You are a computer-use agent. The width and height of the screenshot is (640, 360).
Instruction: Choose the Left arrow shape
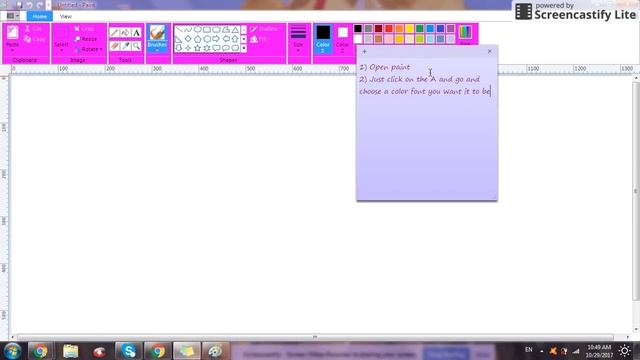pyautogui.click(x=226, y=39)
